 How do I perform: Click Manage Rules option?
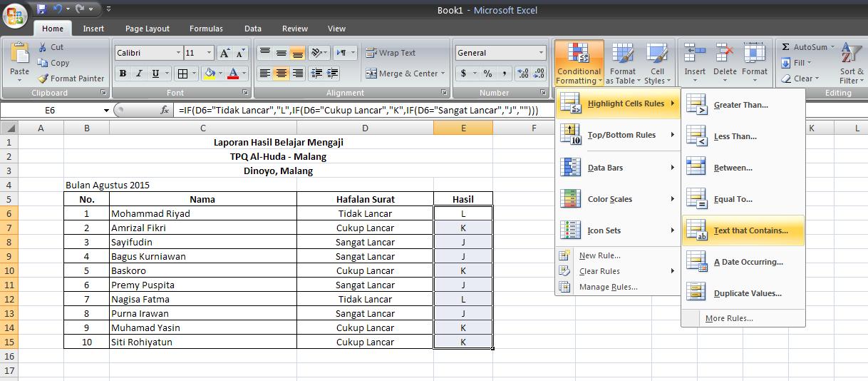coord(617,287)
